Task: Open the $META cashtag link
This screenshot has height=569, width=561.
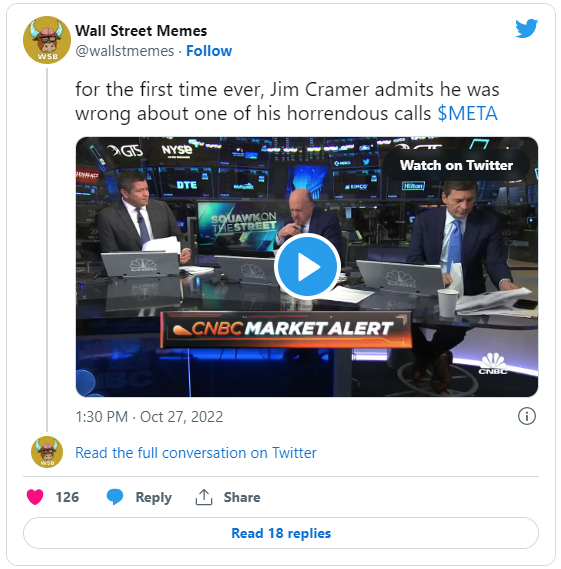Action: pyautogui.click(x=467, y=114)
